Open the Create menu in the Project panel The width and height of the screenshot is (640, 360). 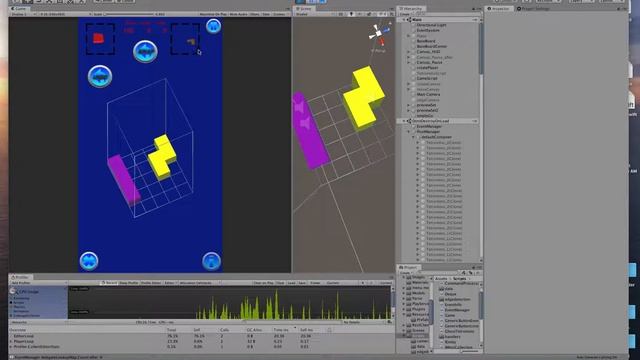click(405, 272)
